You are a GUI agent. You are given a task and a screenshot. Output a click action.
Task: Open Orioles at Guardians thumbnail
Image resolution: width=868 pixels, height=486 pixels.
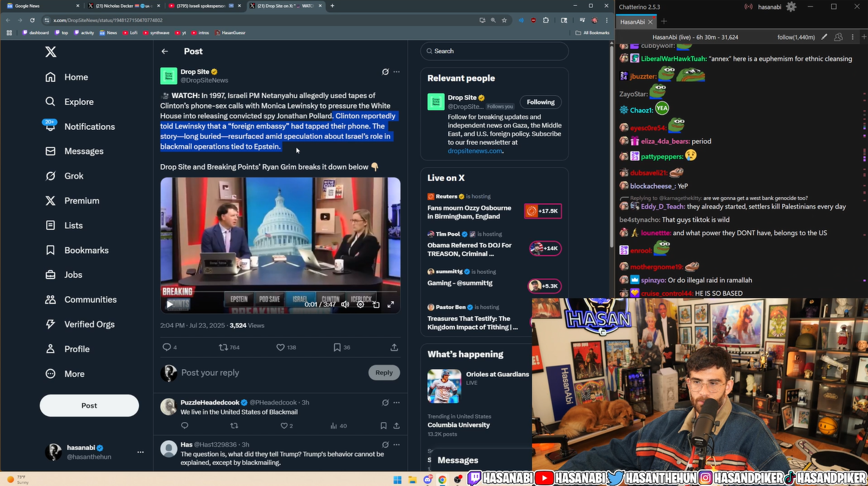[x=444, y=386]
